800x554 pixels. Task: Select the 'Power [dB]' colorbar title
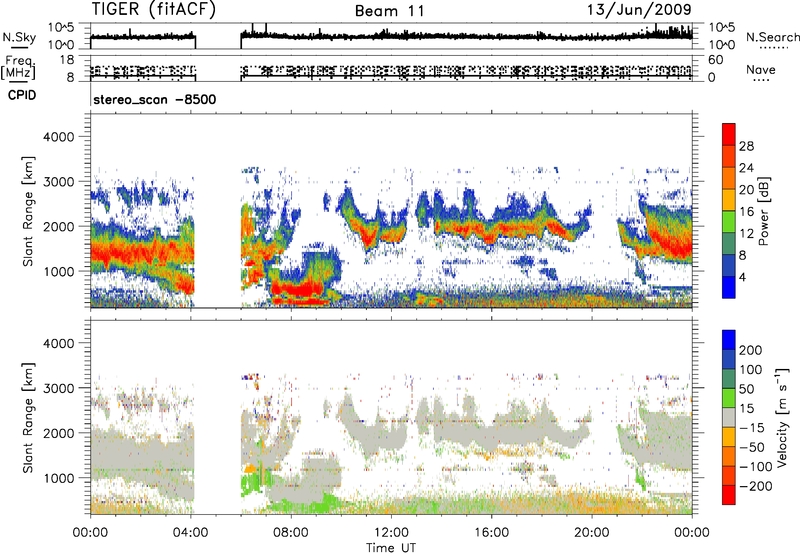coord(763,211)
